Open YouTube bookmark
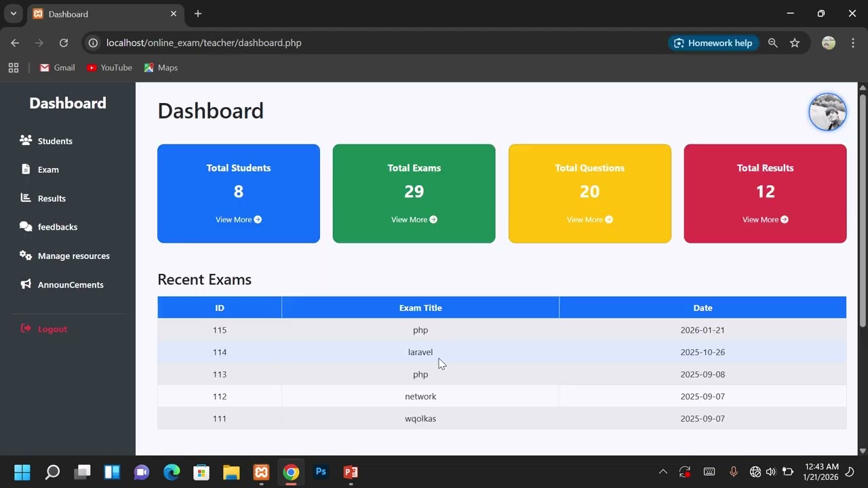This screenshot has height=488, width=868. tap(109, 68)
